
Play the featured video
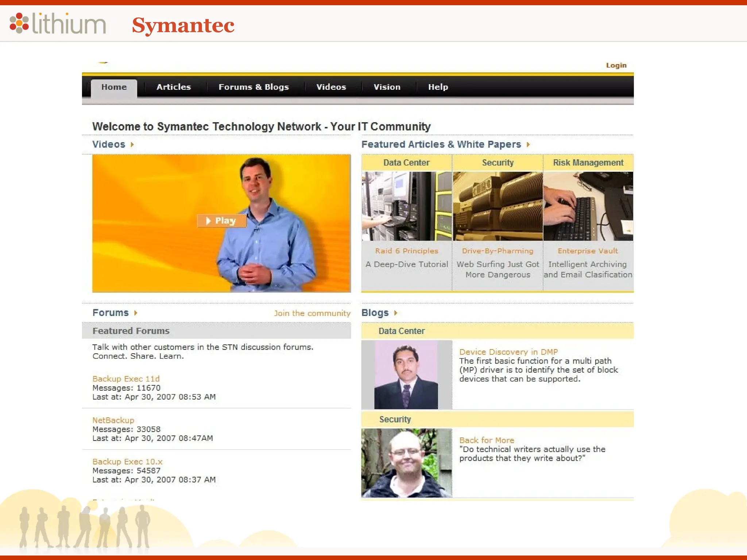pos(221,221)
